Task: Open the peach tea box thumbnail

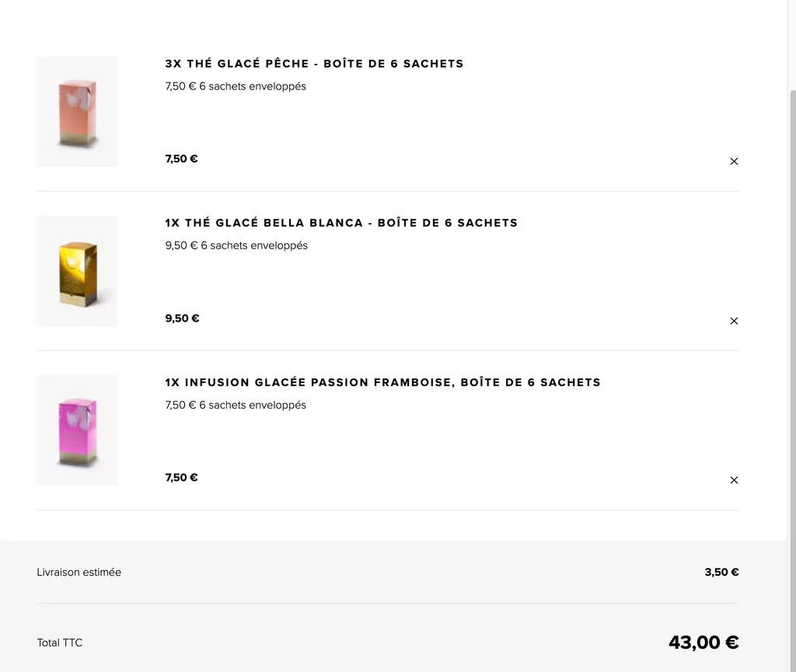Action: pos(77,111)
